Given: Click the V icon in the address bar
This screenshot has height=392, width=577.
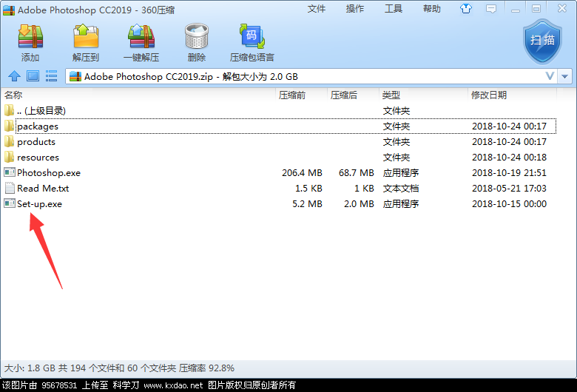Looking at the screenshot, I should [x=550, y=76].
